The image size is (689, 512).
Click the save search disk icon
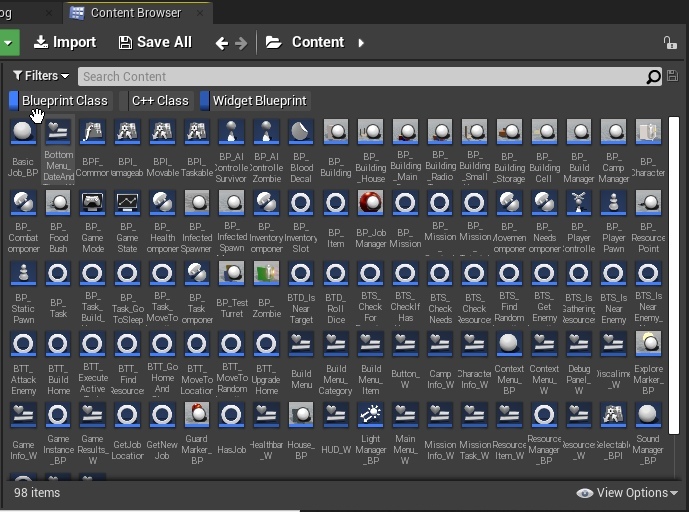point(671,77)
